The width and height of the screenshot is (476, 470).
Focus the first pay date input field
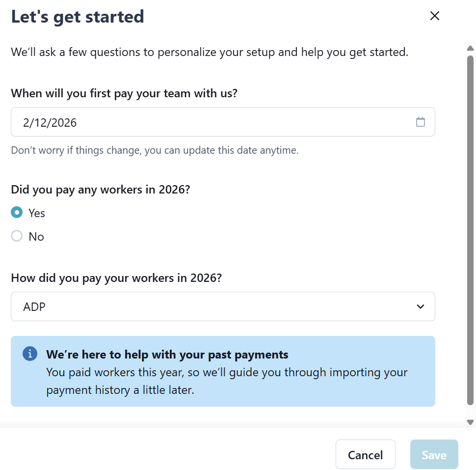point(211,122)
